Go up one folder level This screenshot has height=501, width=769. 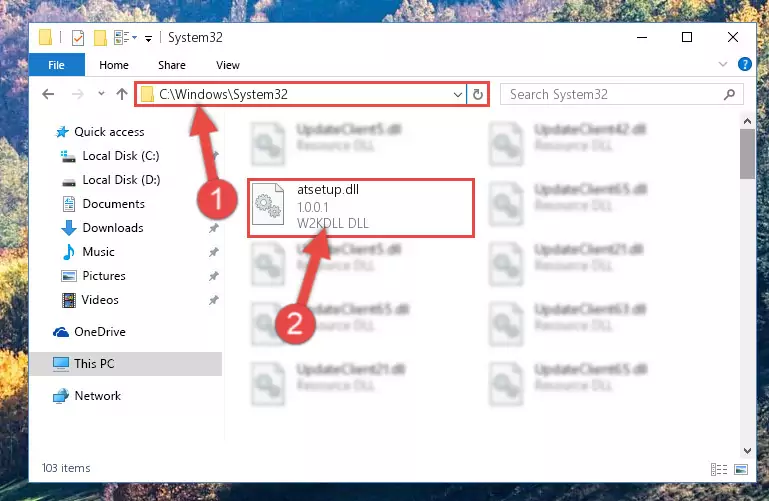122,94
